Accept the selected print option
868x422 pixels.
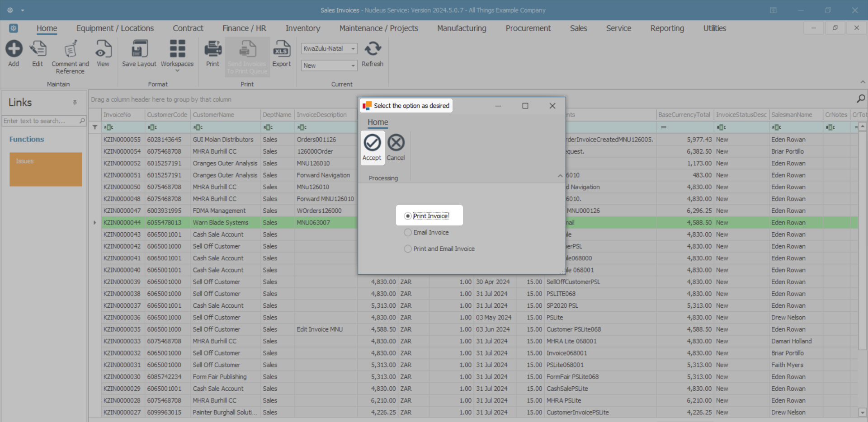click(372, 147)
